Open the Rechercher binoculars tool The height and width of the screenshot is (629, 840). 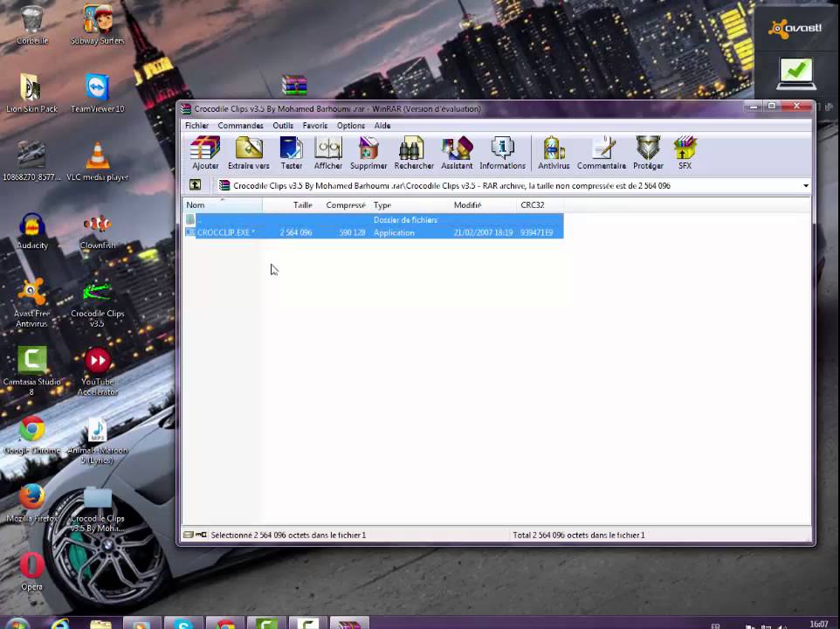coord(414,153)
